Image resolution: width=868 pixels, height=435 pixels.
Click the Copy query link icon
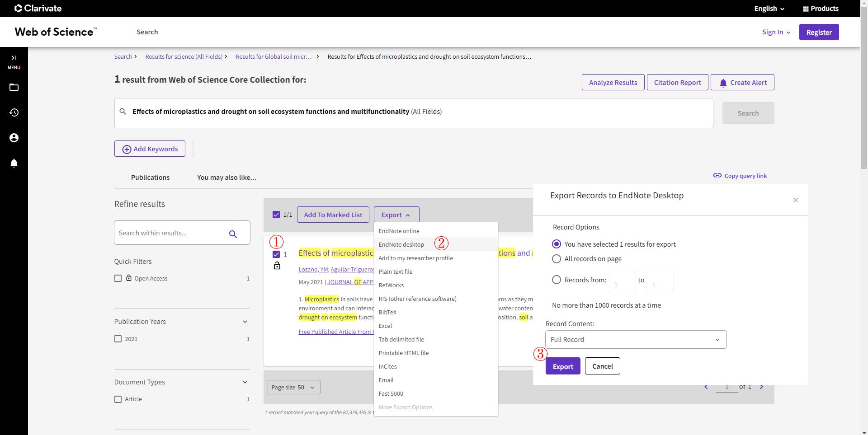(717, 175)
